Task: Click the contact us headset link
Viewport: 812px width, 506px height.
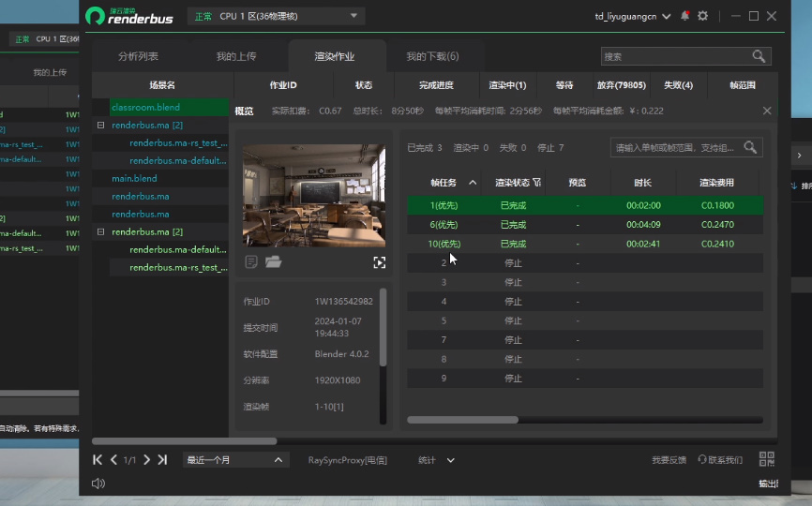Action: tap(720, 459)
